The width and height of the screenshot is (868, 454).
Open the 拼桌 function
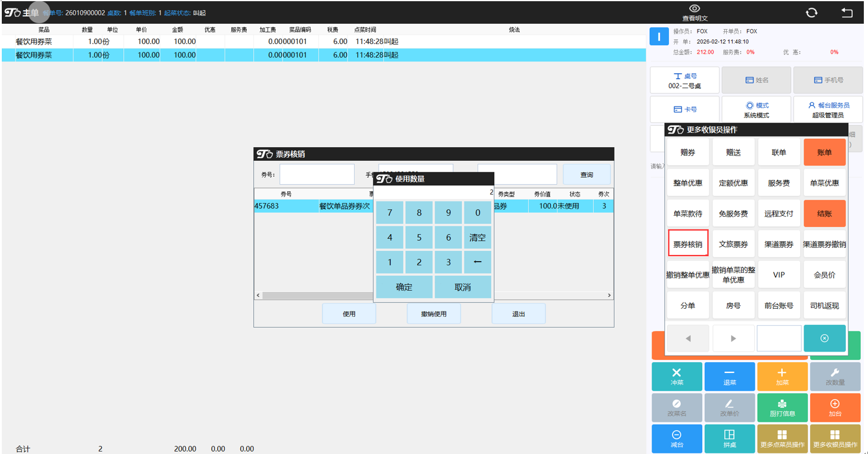tap(729, 439)
